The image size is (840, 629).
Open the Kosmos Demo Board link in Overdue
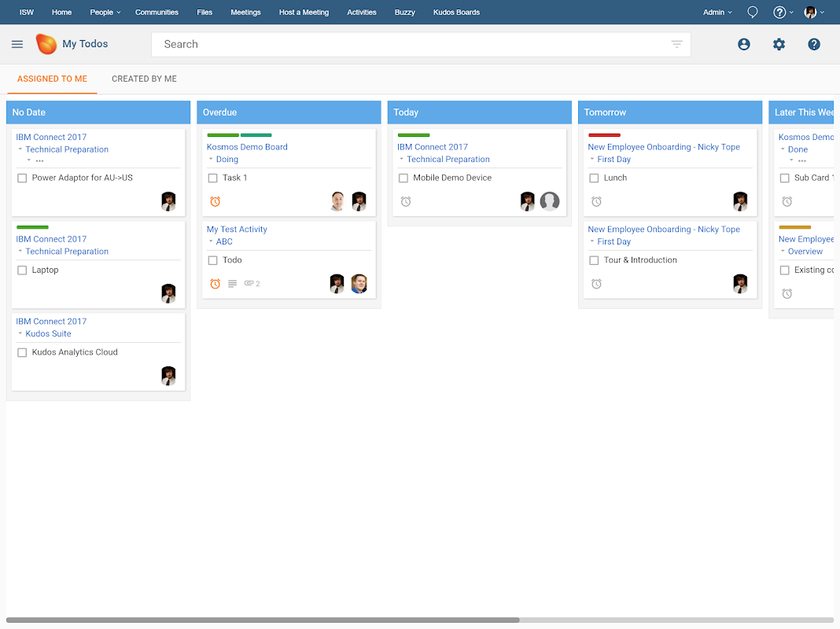[x=247, y=147]
